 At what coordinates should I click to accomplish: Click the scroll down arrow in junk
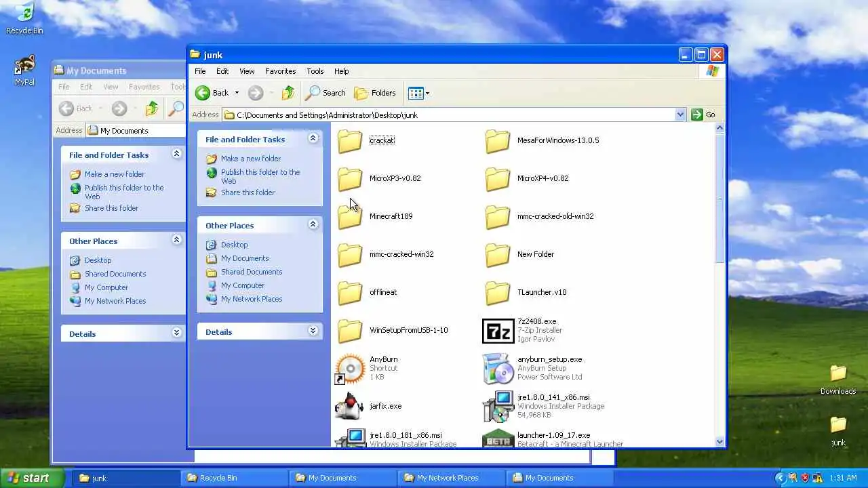719,442
